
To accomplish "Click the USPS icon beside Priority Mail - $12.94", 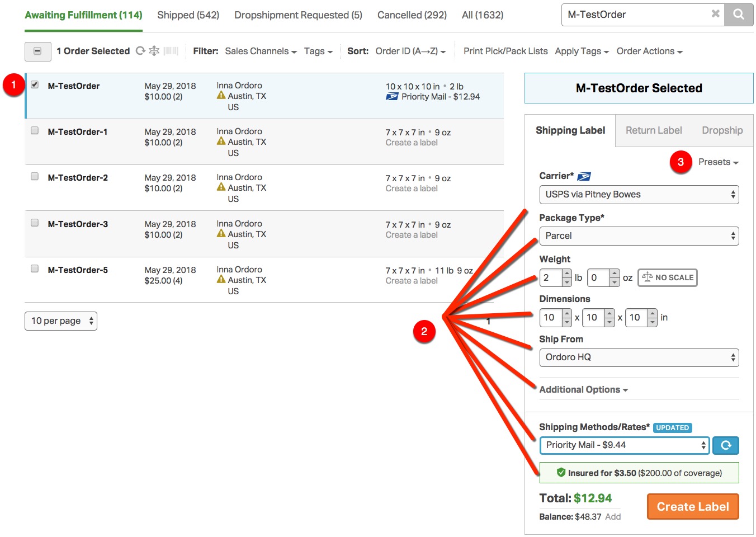I will coord(392,97).
